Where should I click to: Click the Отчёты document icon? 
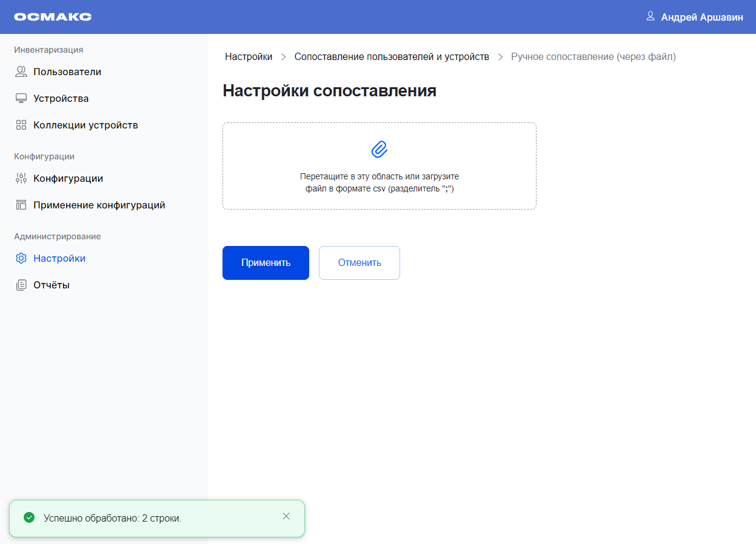coord(21,285)
